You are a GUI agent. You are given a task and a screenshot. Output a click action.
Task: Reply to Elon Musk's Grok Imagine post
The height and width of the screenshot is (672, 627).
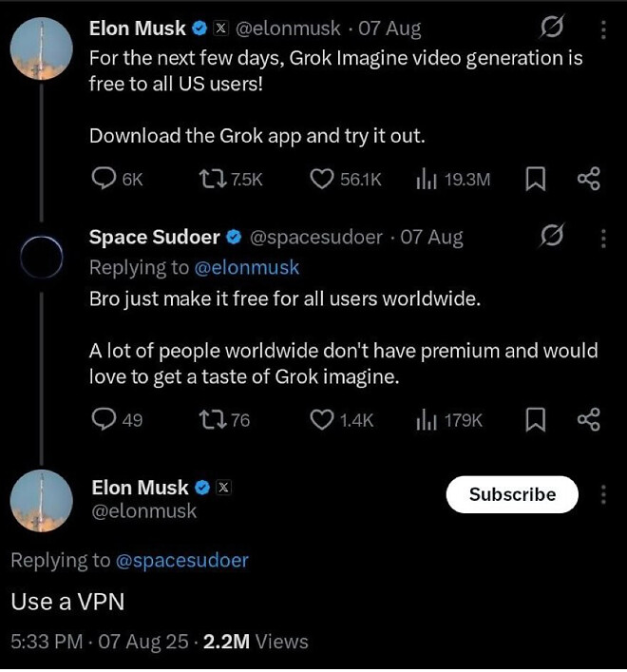tap(103, 179)
